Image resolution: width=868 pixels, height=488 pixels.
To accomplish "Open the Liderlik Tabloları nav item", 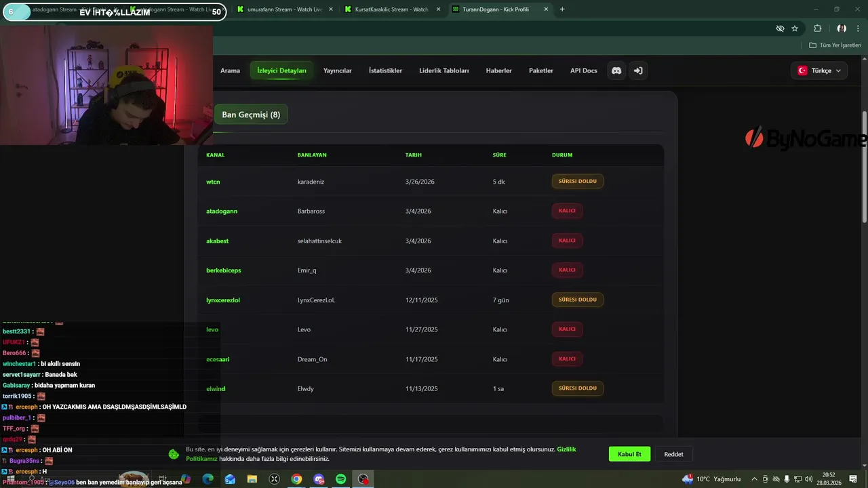I will coord(444,70).
